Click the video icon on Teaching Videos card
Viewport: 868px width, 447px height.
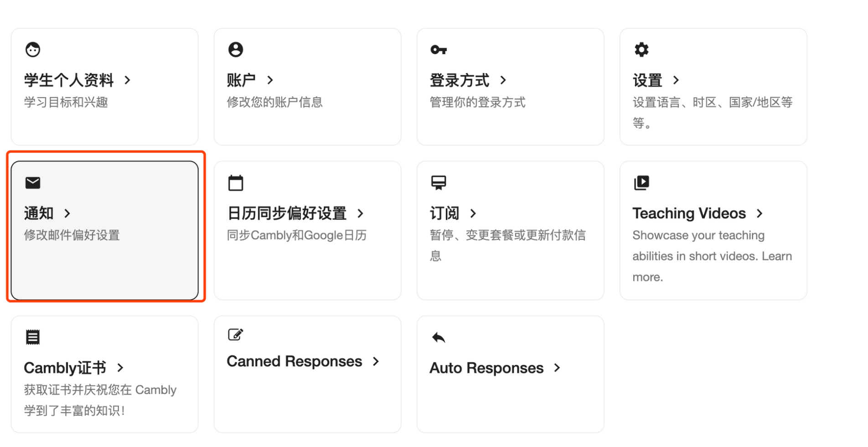[x=641, y=182]
